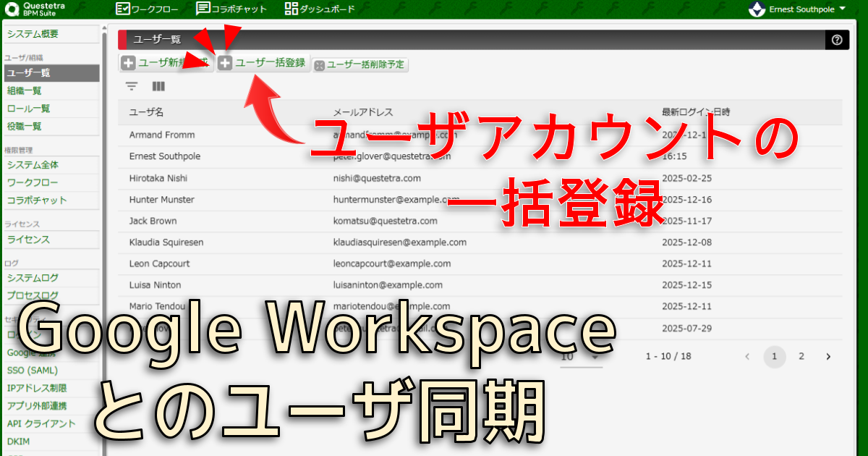The width and height of the screenshot is (868, 456).
Task: Expand the Ernest Southpole account dropdown arrow
Action: [x=843, y=9]
